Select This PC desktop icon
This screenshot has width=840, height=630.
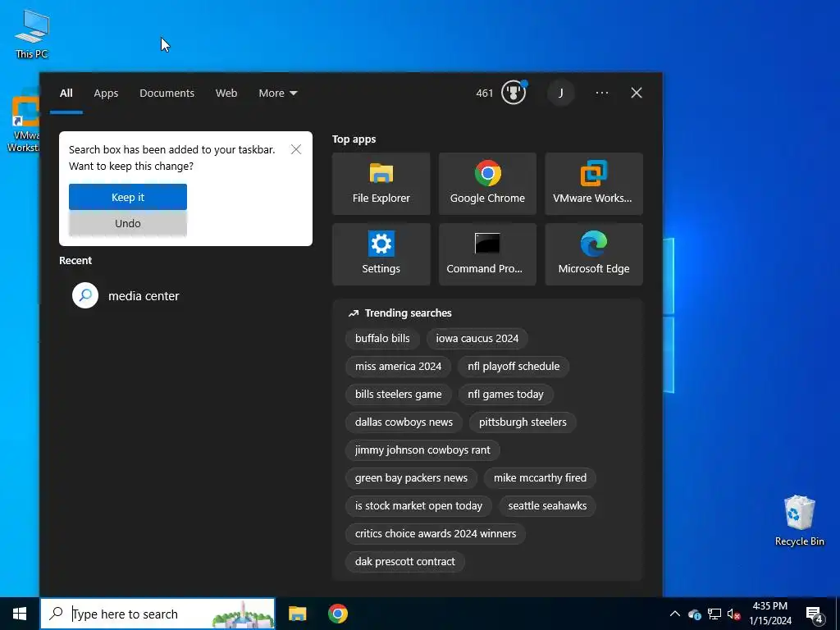click(x=32, y=34)
